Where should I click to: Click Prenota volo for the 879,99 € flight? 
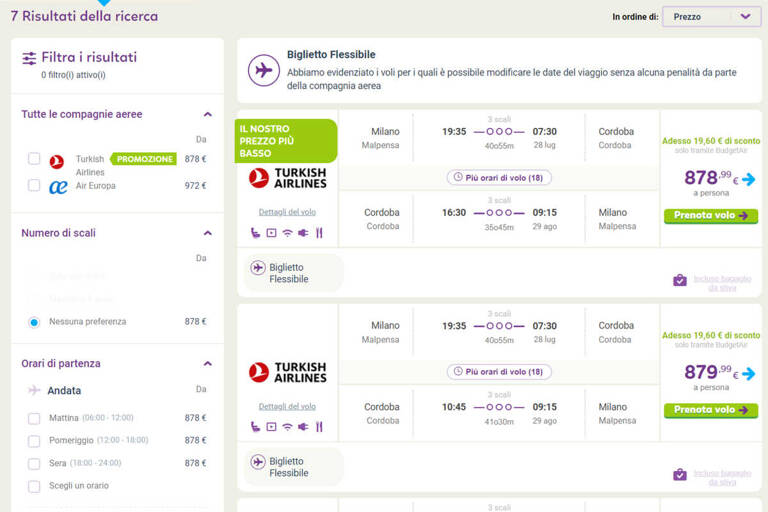tap(711, 410)
